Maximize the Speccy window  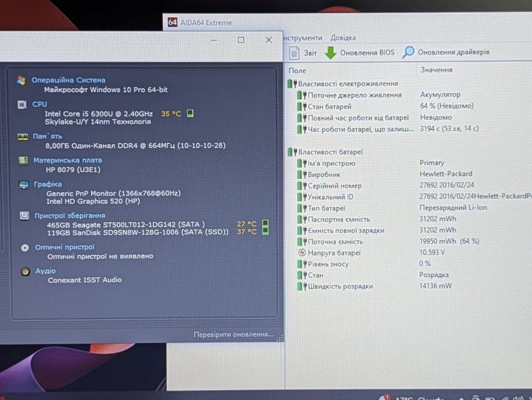[241, 40]
